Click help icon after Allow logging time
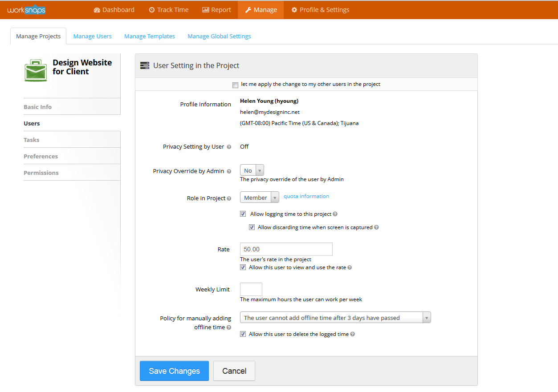The image size is (558, 392). pyautogui.click(x=335, y=214)
